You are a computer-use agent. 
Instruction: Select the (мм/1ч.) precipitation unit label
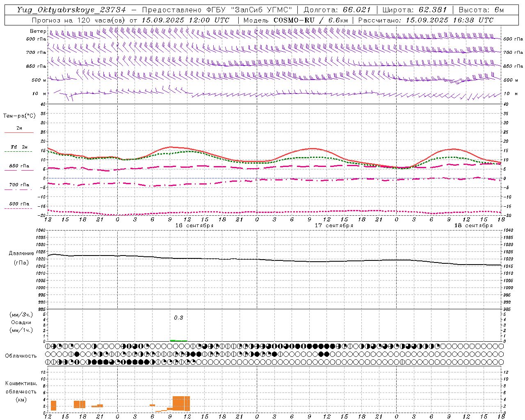point(21,330)
